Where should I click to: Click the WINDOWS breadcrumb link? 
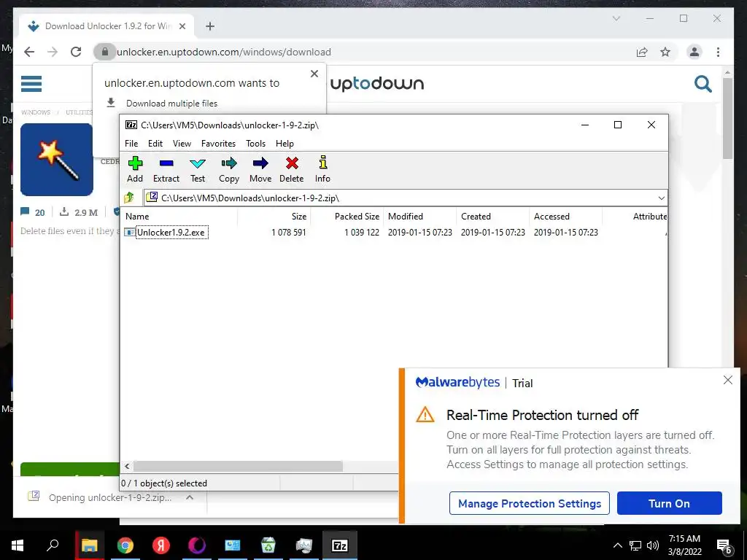coord(36,112)
